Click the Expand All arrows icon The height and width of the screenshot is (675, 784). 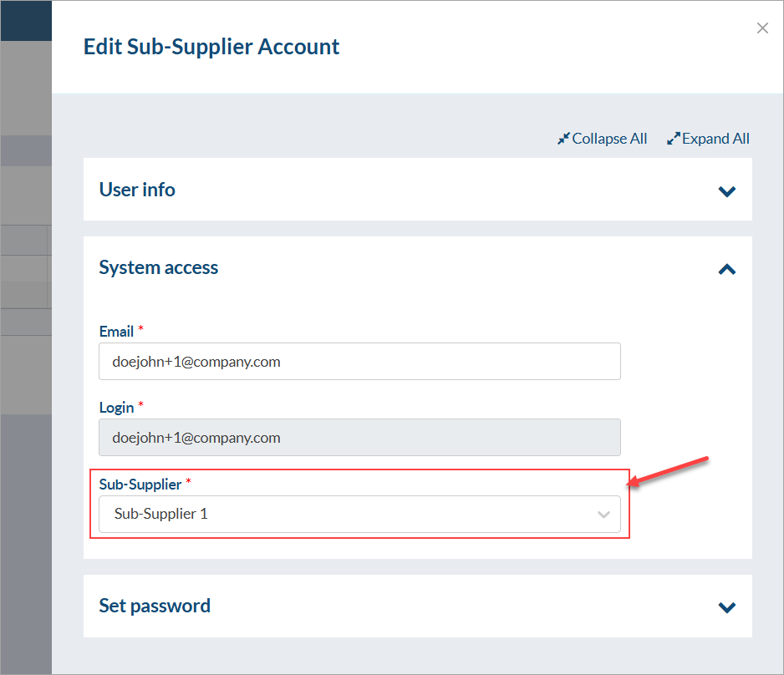pos(673,139)
